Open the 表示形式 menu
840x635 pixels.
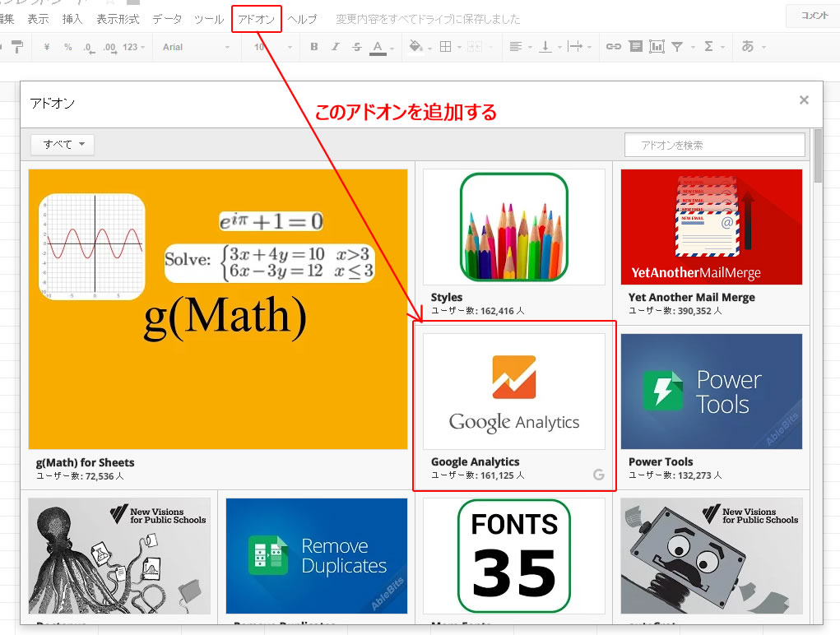(x=118, y=19)
